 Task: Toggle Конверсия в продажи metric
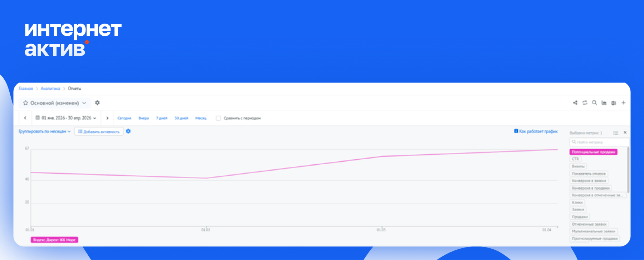(x=591, y=188)
